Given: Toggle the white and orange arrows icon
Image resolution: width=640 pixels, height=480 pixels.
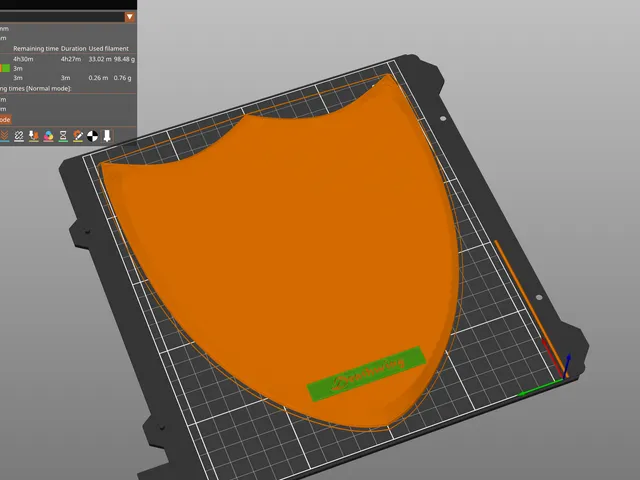Looking at the screenshot, I should coord(34,136).
